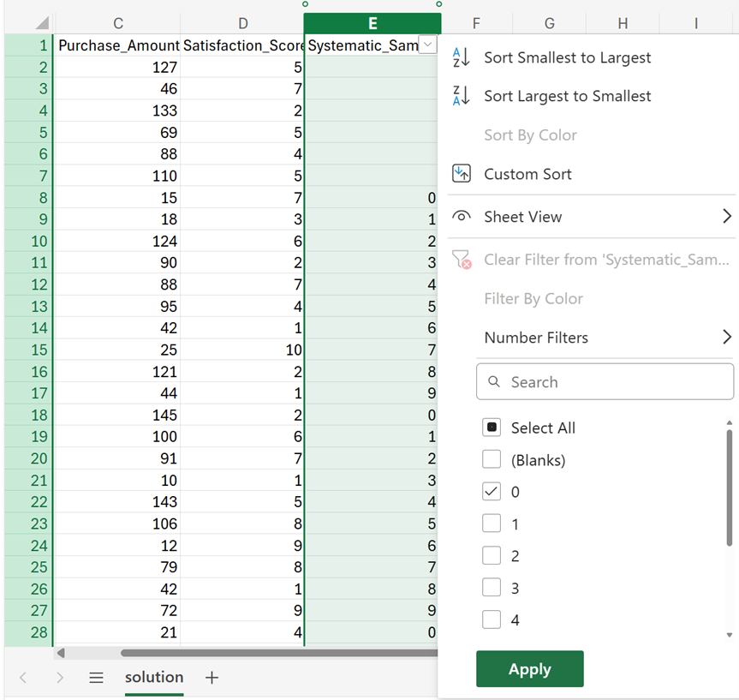The image size is (739, 700).
Task: Open Custom Sort via its icon
Action: [x=461, y=174]
